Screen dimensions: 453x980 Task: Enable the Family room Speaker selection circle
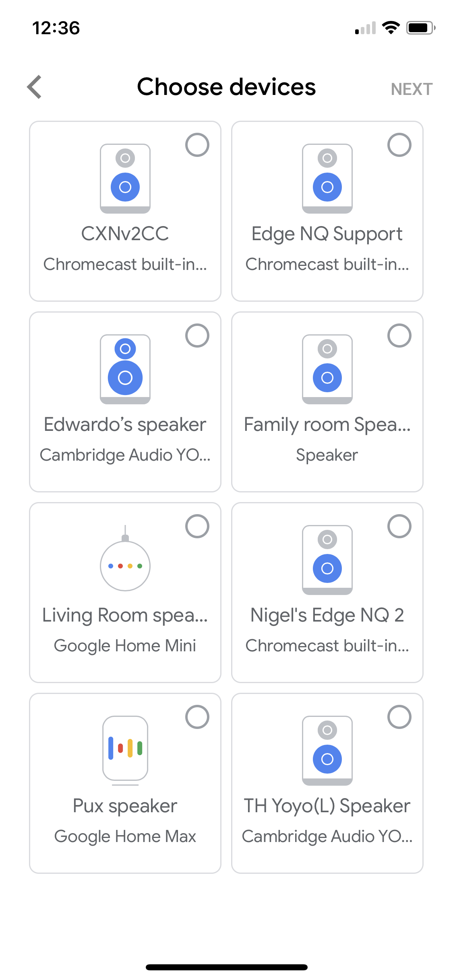399,336
